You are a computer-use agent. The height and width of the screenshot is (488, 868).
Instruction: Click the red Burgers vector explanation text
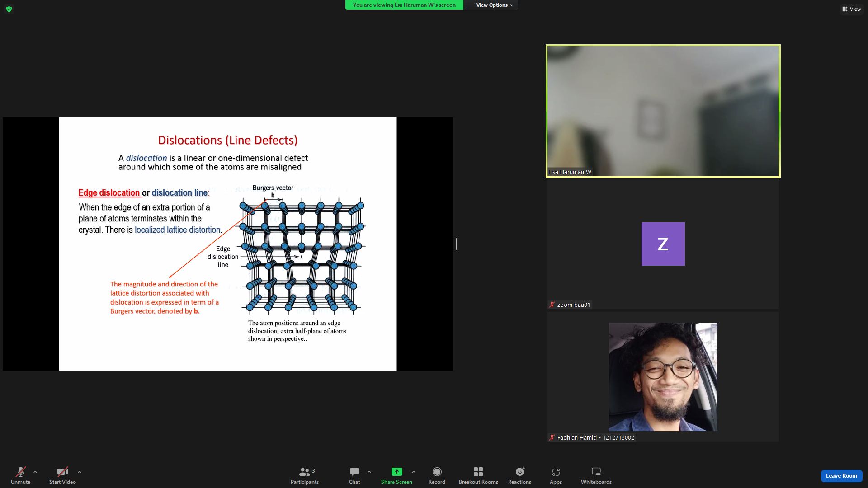tap(165, 297)
